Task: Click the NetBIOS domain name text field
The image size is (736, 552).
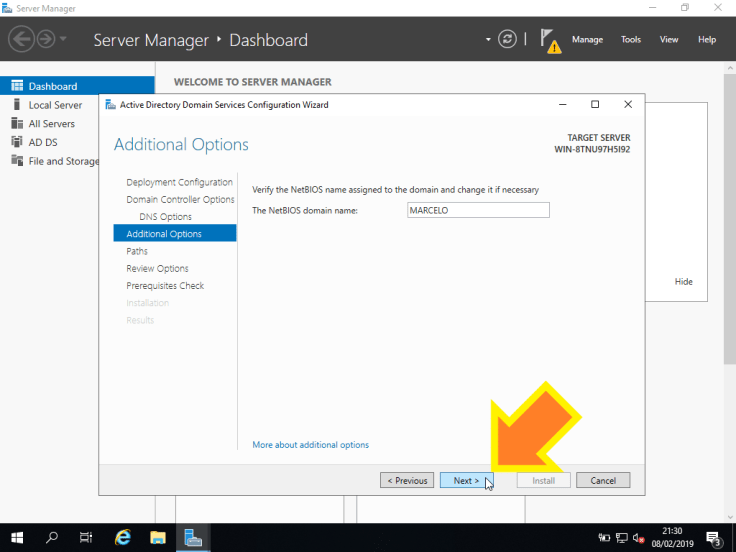Action: (478, 211)
